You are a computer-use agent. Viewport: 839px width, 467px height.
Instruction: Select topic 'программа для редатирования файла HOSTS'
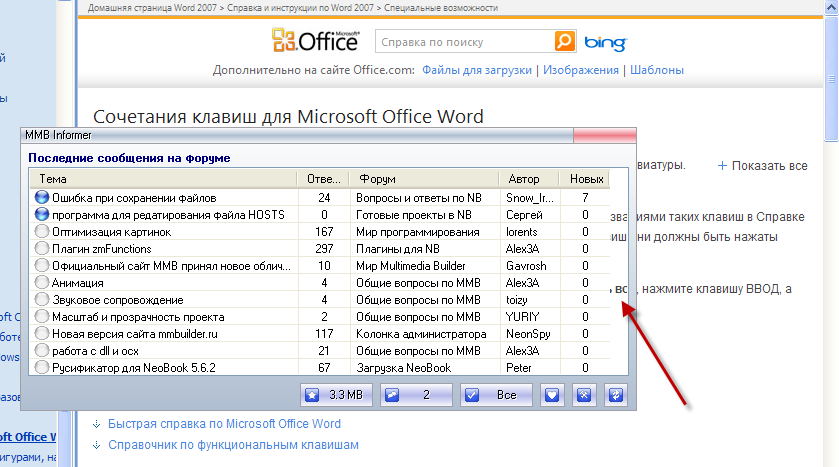pyautogui.click(x=168, y=215)
